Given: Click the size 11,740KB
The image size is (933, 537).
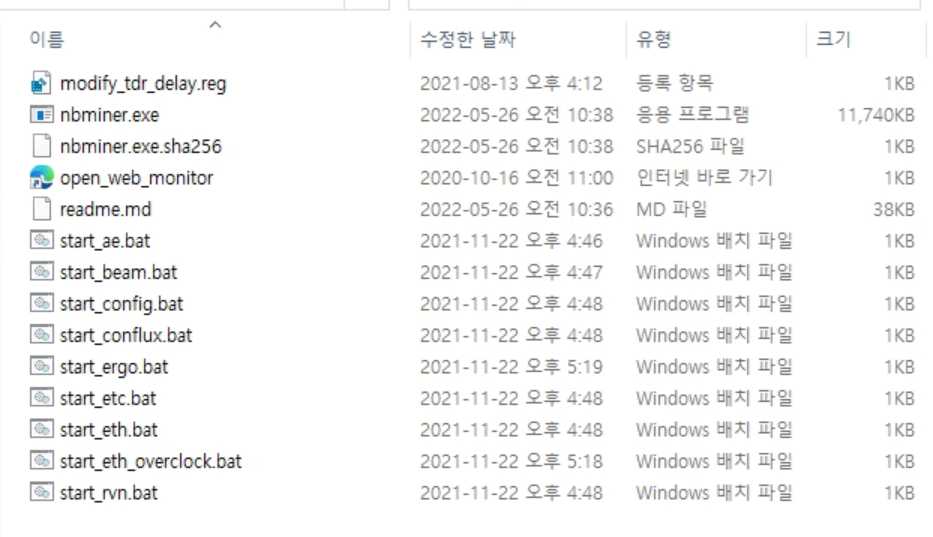Looking at the screenshot, I should click(876, 114).
